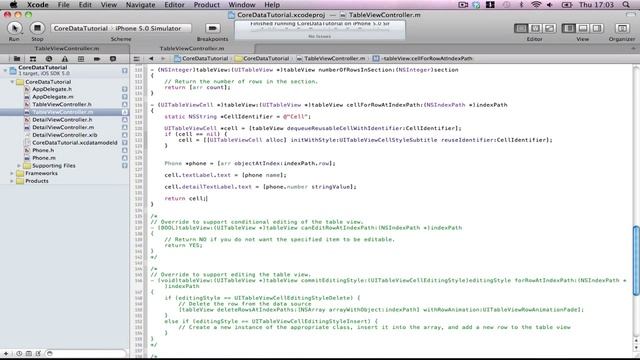Click CoreDataTutorial project in jump bar
The height and width of the screenshot is (360, 640).
[x=201, y=58]
